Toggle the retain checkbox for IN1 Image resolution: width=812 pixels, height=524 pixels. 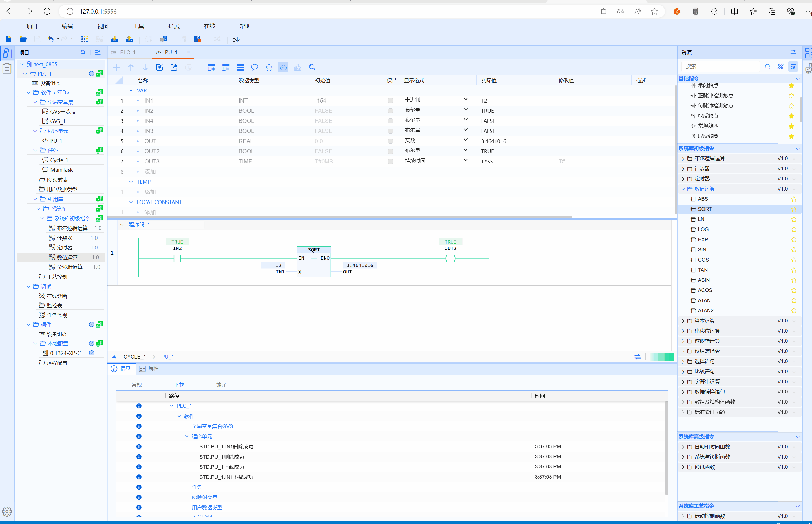click(x=390, y=101)
